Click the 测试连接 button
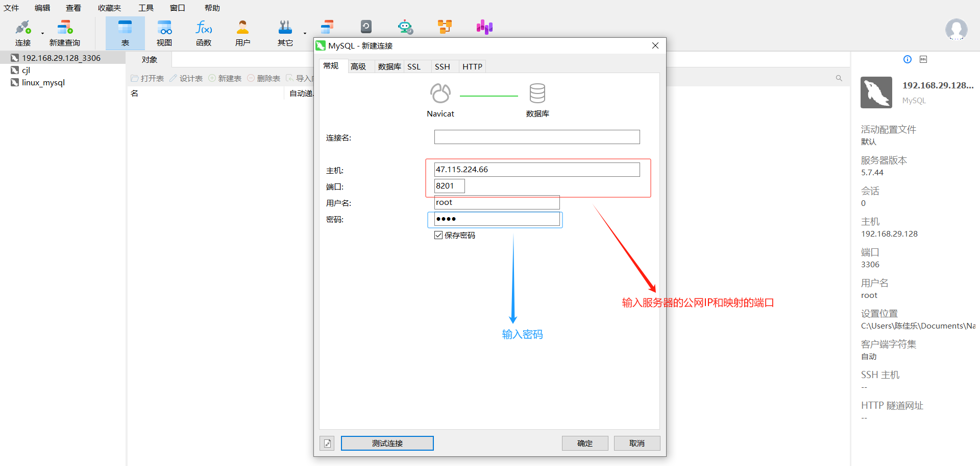Viewport: 980px width, 466px height. pos(387,444)
